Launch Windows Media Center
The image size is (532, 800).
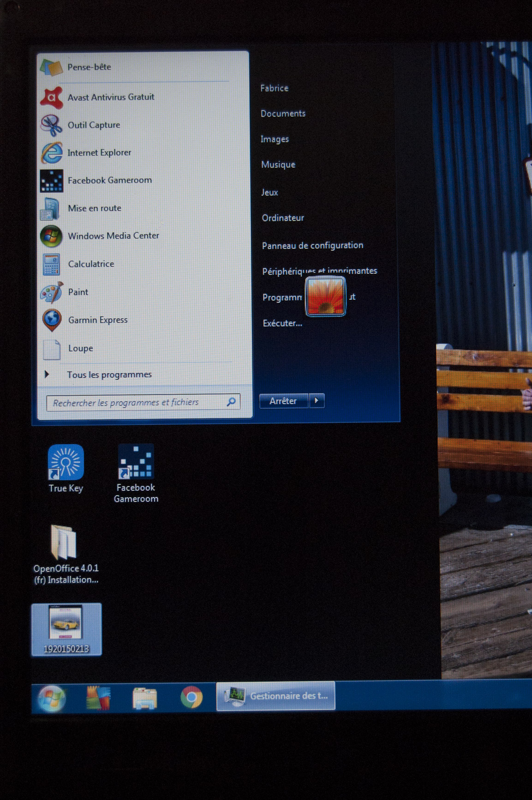click(113, 236)
